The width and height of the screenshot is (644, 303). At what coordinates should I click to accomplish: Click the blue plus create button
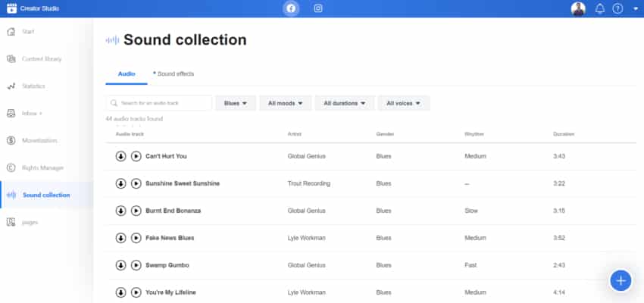point(621,280)
